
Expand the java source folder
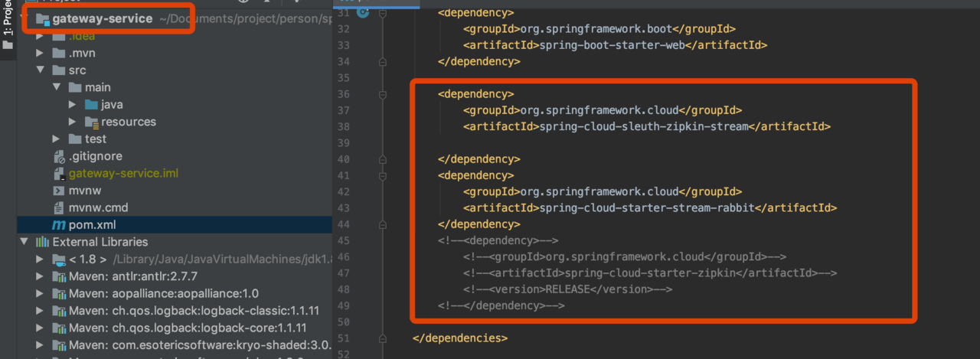[x=73, y=105]
